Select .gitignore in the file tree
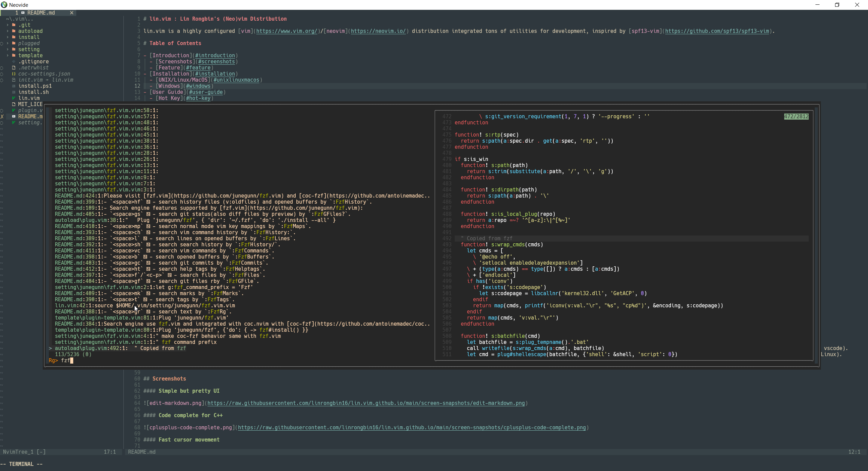868x471 pixels. (x=34, y=62)
